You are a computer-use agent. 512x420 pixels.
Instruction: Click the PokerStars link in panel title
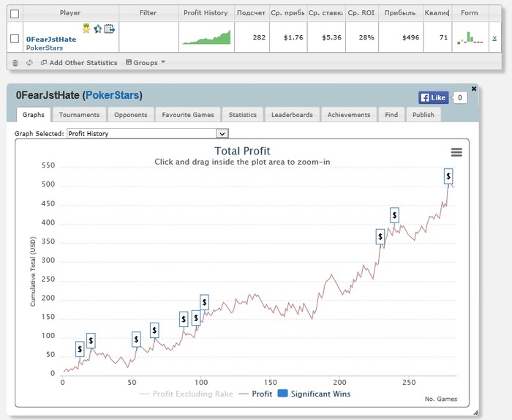(x=113, y=95)
